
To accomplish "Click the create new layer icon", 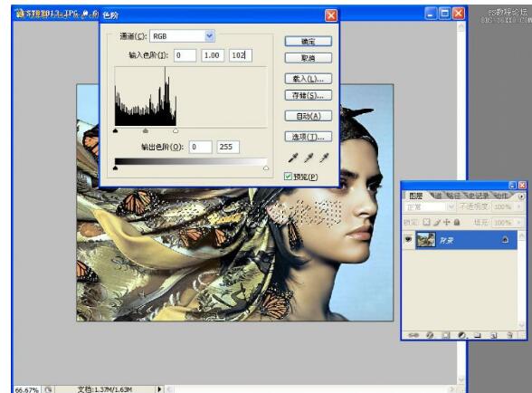I will [x=494, y=335].
